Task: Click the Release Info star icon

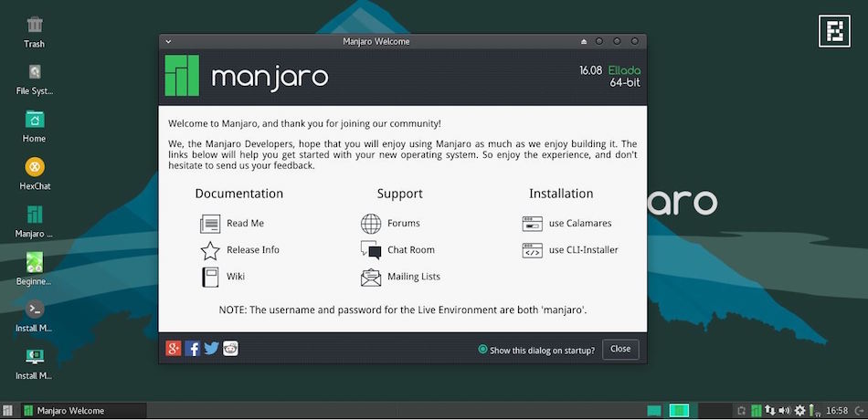Action: (210, 250)
